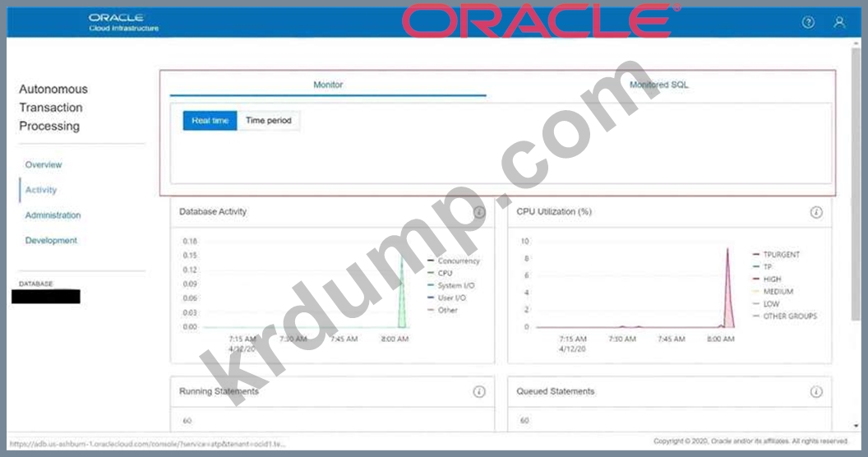Select the Time period view
The image size is (868, 457).
pyautogui.click(x=269, y=121)
